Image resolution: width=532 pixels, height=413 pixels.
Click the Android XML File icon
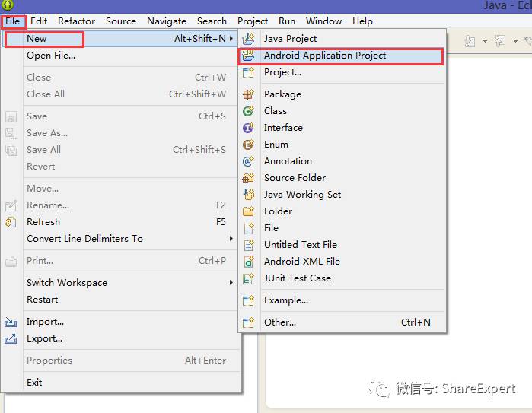tap(248, 262)
